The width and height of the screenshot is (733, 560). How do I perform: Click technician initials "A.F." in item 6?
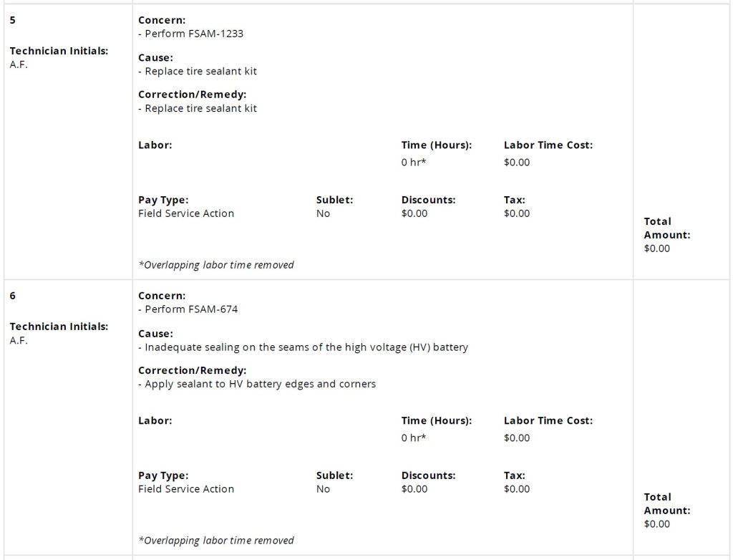point(18,340)
